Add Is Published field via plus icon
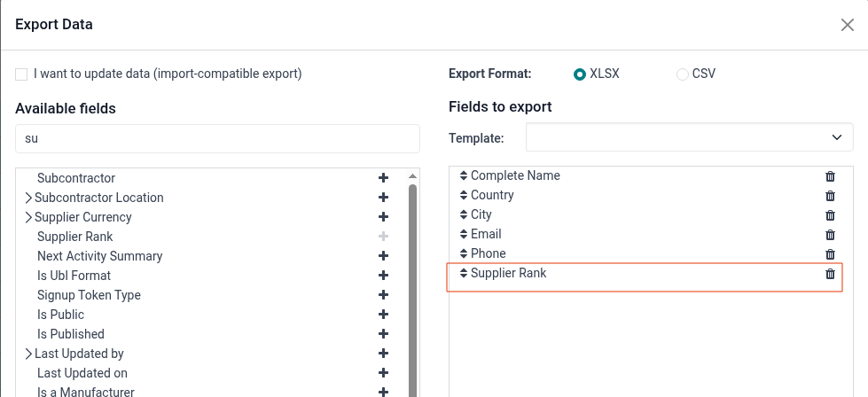 click(x=383, y=334)
